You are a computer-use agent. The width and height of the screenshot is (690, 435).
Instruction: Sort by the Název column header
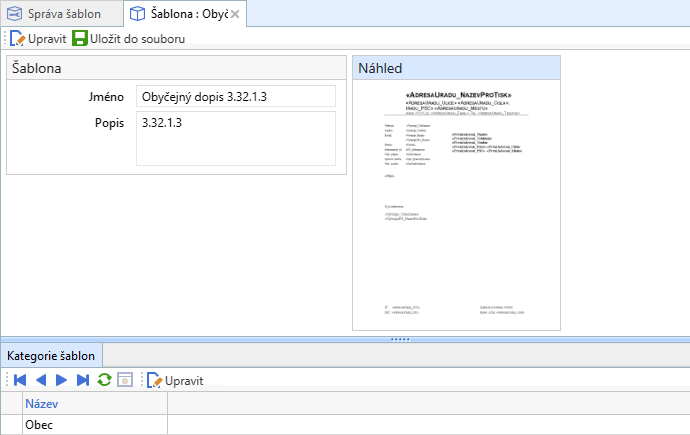(x=94, y=404)
